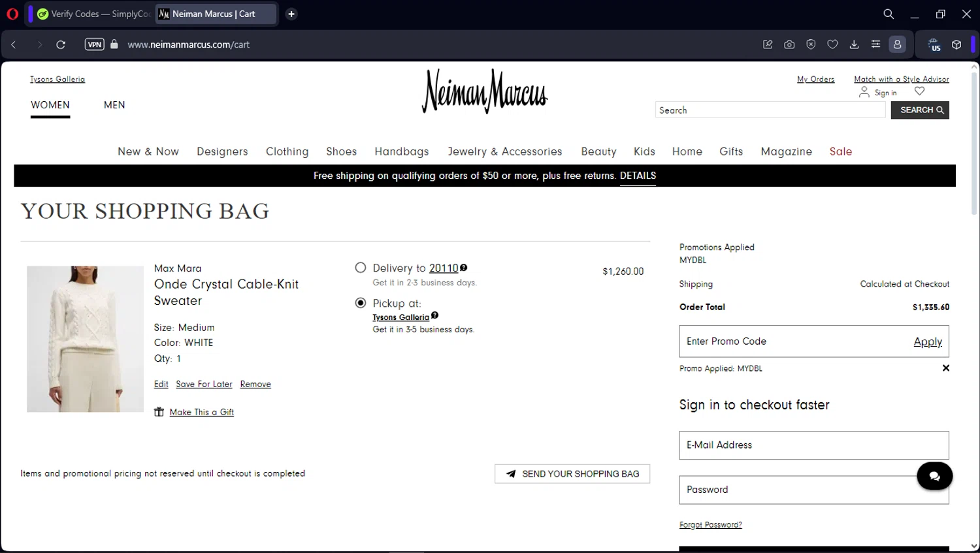This screenshot has width=980, height=553.
Task: Click the info icon beside Tysons Galleria pickup
Action: (x=435, y=315)
